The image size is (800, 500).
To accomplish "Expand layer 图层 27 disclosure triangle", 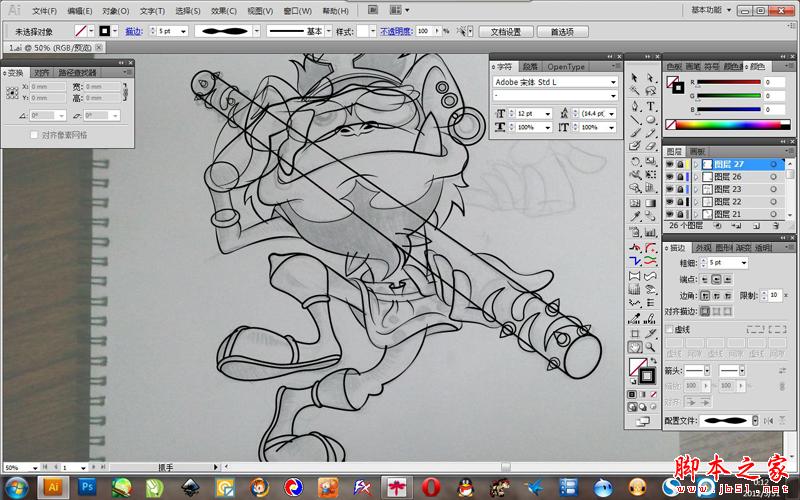I will [696, 164].
